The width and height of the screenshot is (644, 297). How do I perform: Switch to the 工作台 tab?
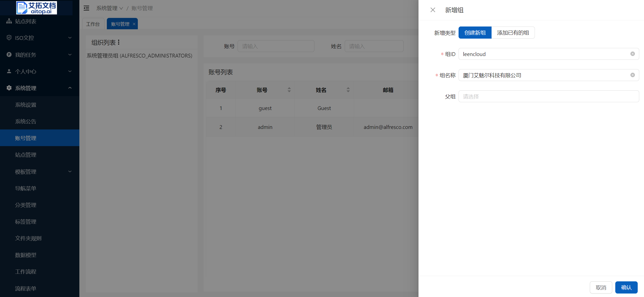click(93, 24)
